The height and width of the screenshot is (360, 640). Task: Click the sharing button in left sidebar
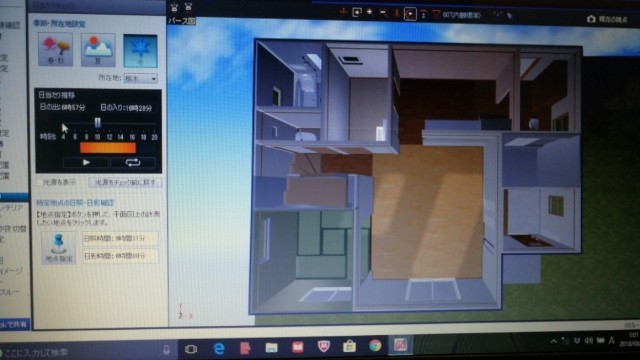tap(15, 324)
